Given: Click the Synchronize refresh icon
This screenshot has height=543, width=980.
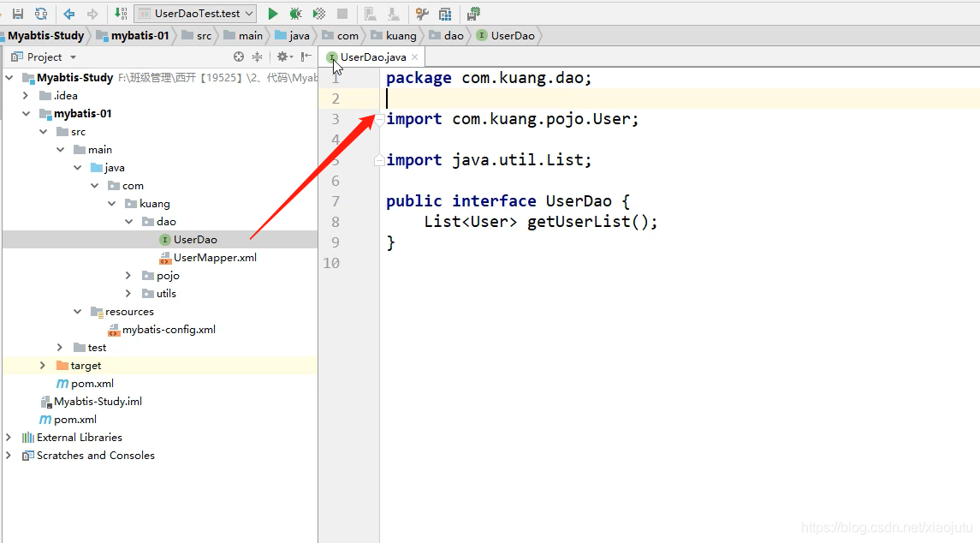Looking at the screenshot, I should click(40, 13).
